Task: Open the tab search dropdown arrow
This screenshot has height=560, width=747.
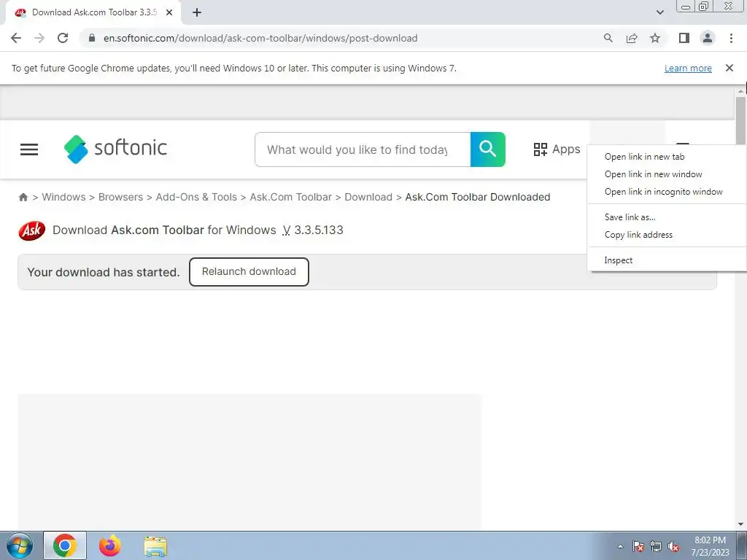Action: pyautogui.click(x=659, y=12)
